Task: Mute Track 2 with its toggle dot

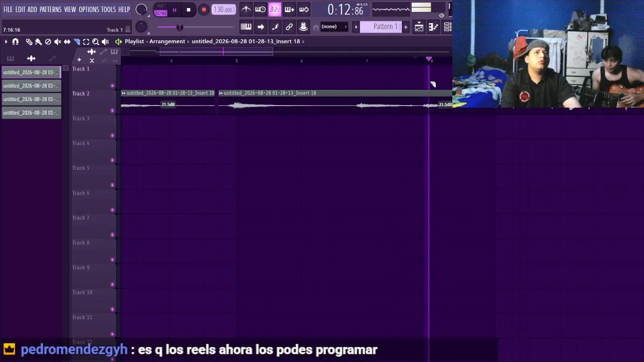Action: (112, 111)
